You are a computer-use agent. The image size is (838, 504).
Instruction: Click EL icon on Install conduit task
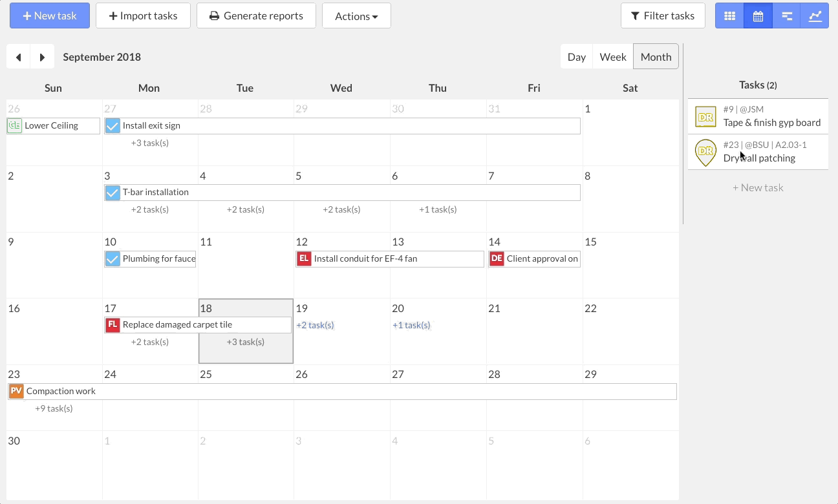[304, 258]
